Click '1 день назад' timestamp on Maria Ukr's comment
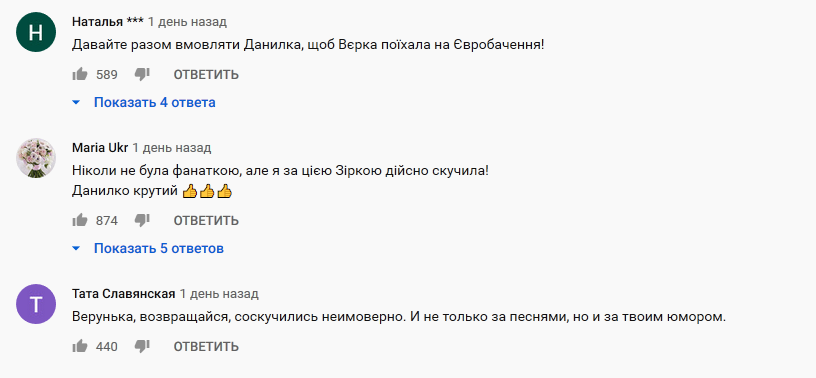Screen dimensions: 816x378 coord(172,148)
